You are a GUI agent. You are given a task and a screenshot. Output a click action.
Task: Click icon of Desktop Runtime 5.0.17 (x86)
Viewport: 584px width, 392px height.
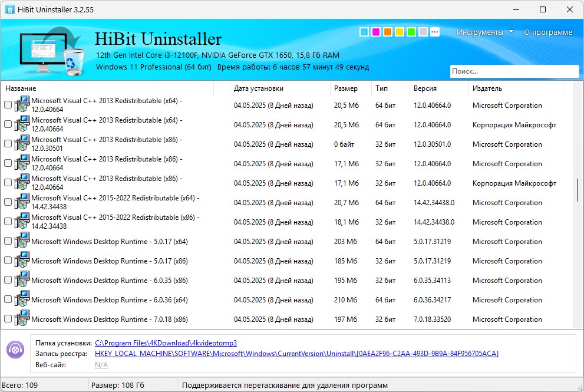tap(22, 260)
